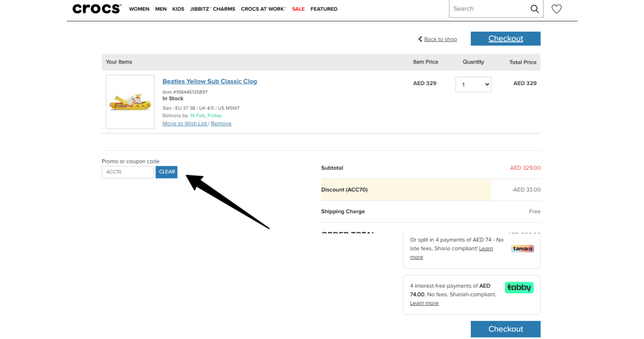
Task: Click the search magnifier icon
Action: pos(534,9)
